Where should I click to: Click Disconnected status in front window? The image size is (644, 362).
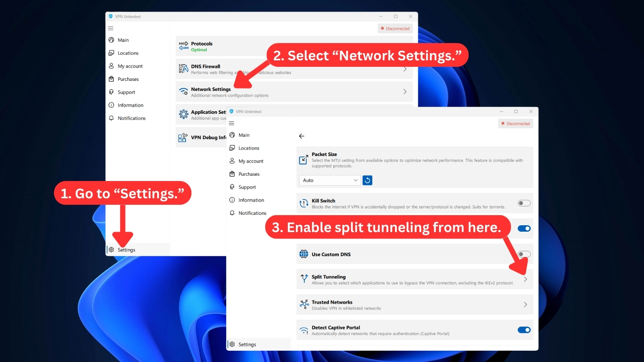516,123
